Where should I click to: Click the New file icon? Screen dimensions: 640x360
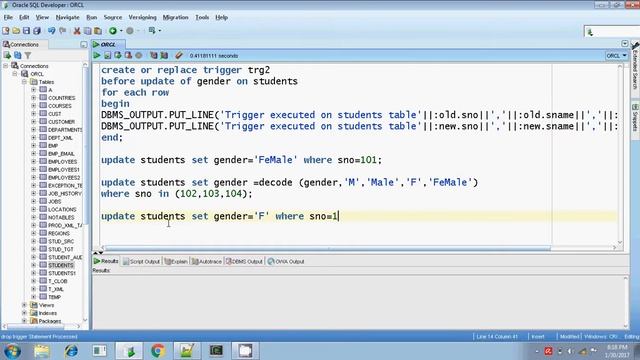coord(6,31)
